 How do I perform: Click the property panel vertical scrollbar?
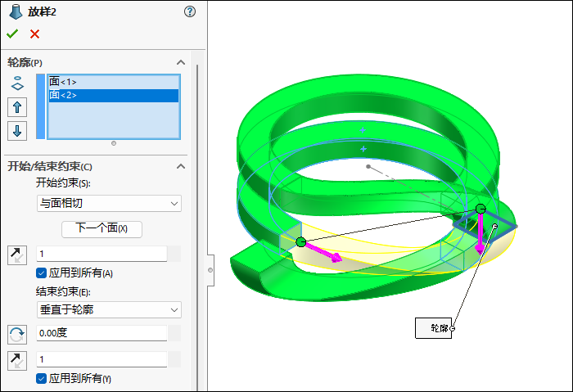198,227
